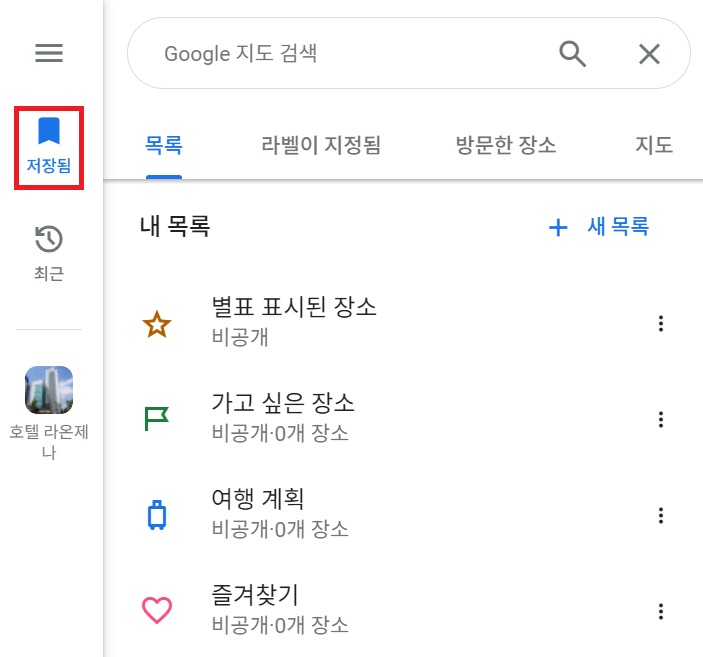Select the 목록 tab
703x657 pixels.
tap(164, 145)
